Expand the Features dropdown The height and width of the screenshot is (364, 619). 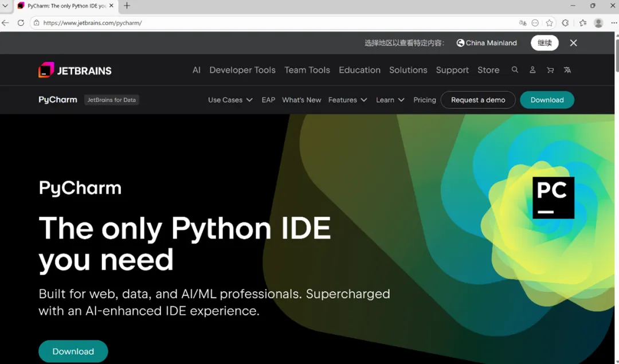pos(347,100)
